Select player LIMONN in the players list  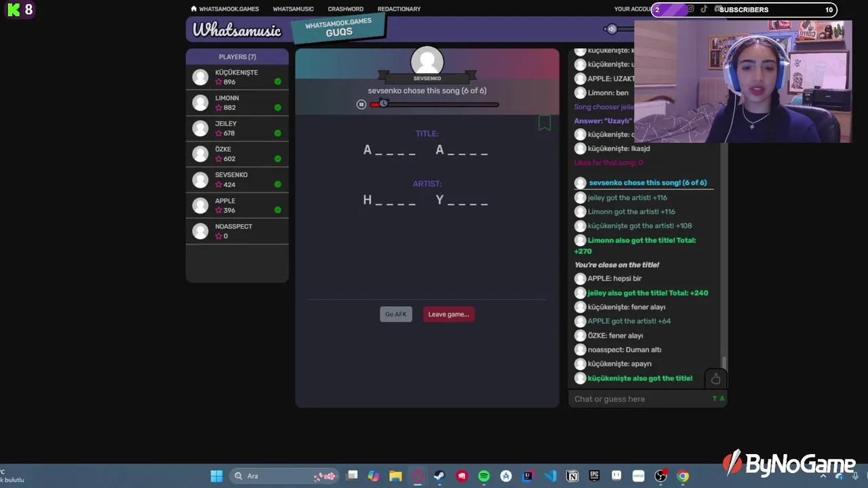(x=237, y=103)
